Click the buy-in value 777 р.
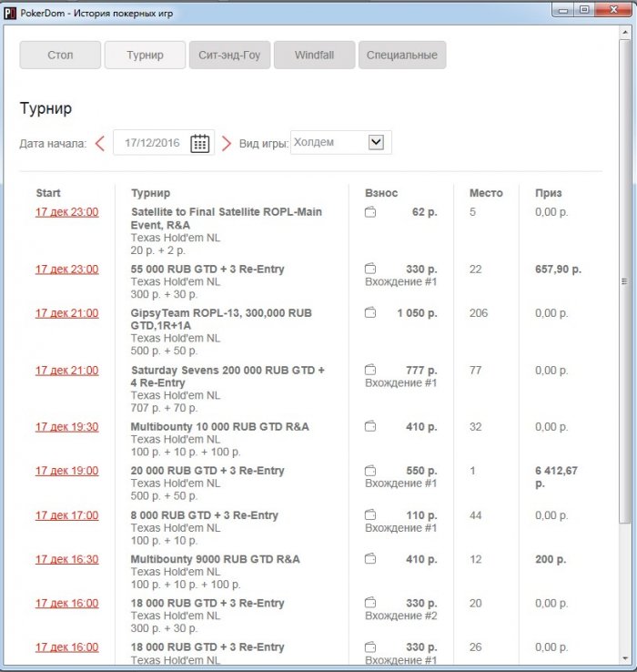 click(421, 371)
